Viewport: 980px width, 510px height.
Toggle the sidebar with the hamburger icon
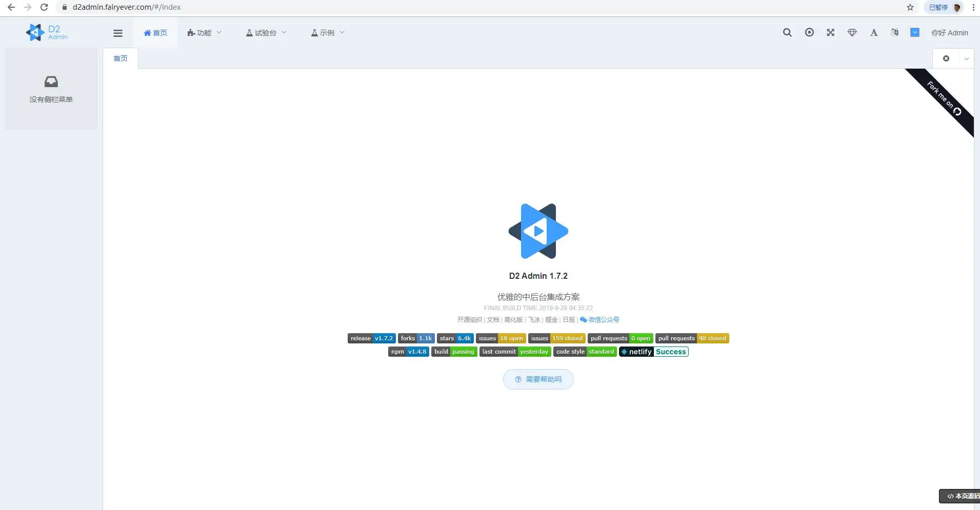point(118,33)
